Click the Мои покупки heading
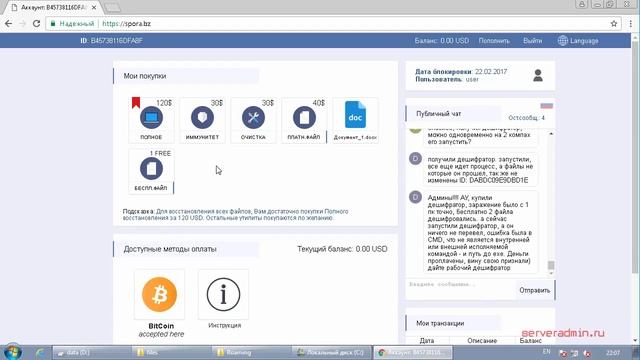Viewport: 640px width, 360px height. [145, 76]
